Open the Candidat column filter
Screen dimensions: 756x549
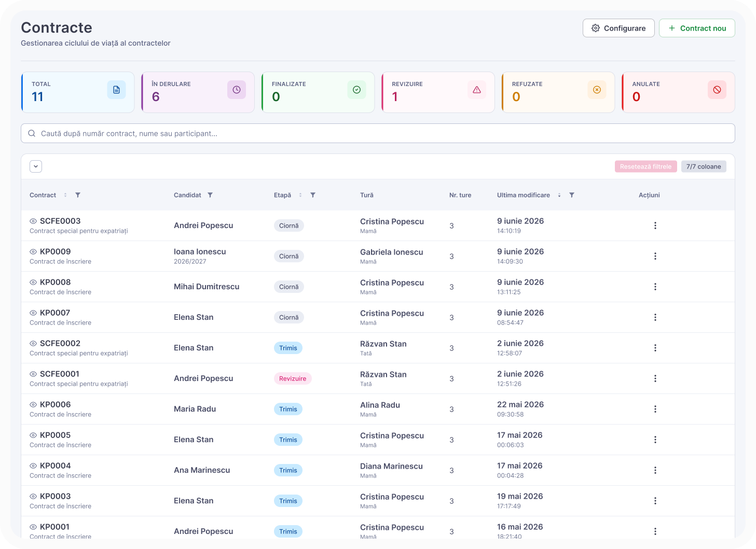point(210,195)
